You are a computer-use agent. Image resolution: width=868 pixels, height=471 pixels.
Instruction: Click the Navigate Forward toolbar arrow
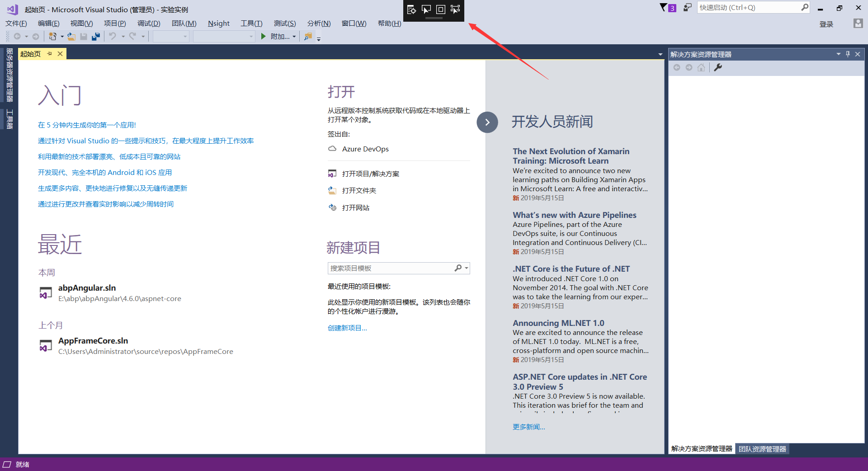click(x=36, y=37)
